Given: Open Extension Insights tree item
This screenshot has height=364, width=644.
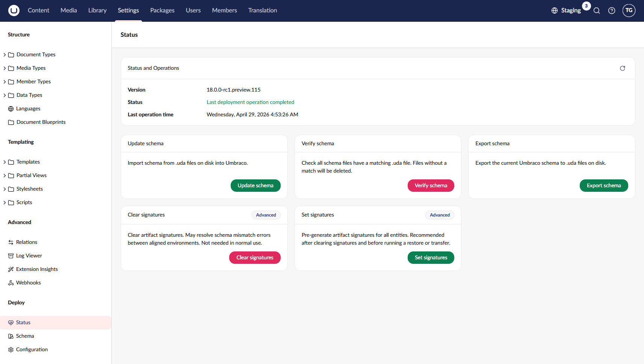Looking at the screenshot, I should [x=56, y=269].
